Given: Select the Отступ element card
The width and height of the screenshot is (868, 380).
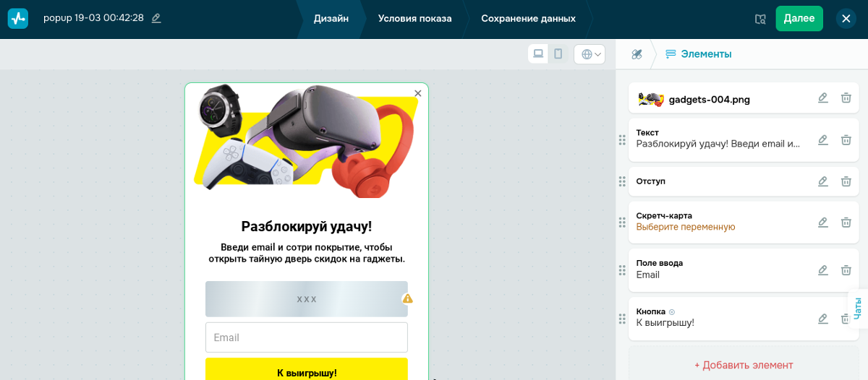Looking at the screenshot, I should [744, 181].
